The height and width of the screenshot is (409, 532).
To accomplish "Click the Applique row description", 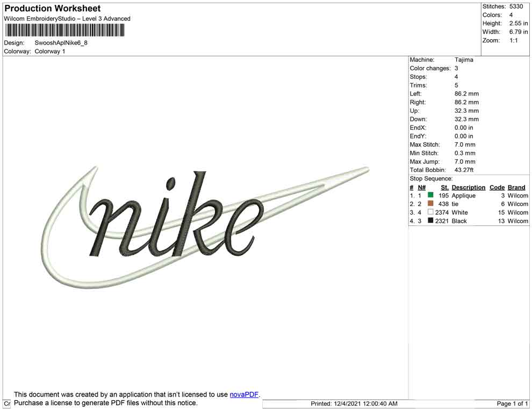I will coord(463,195).
